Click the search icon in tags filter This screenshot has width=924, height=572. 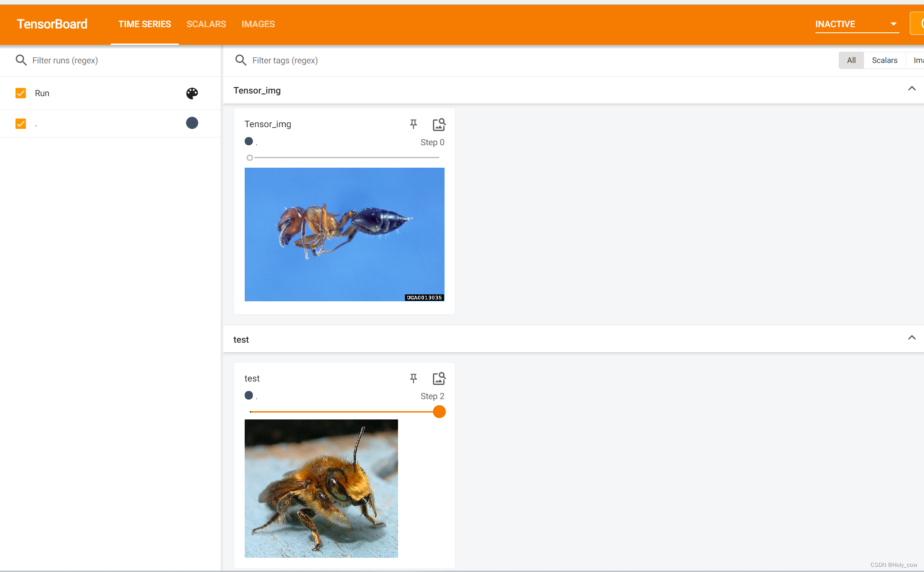241,60
